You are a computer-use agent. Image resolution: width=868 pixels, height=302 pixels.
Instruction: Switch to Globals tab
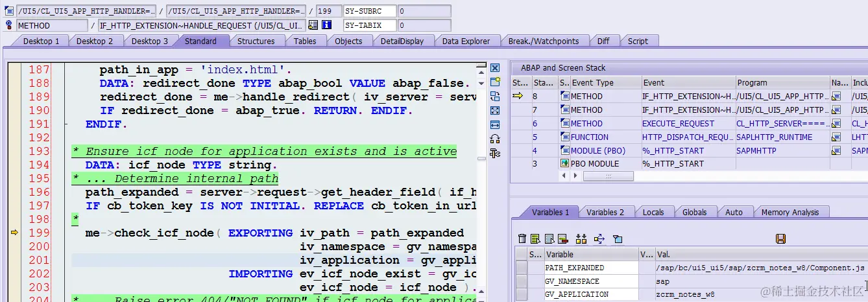695,213
